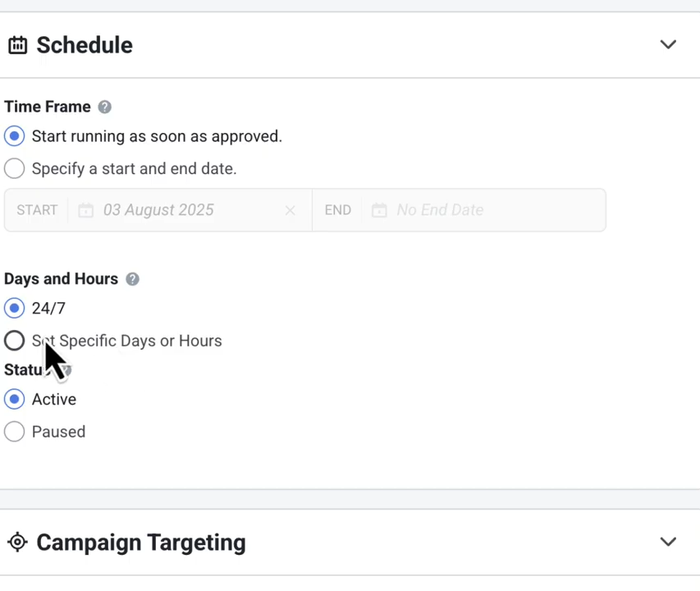Click the start date '03 August 2025' field

[x=158, y=210]
